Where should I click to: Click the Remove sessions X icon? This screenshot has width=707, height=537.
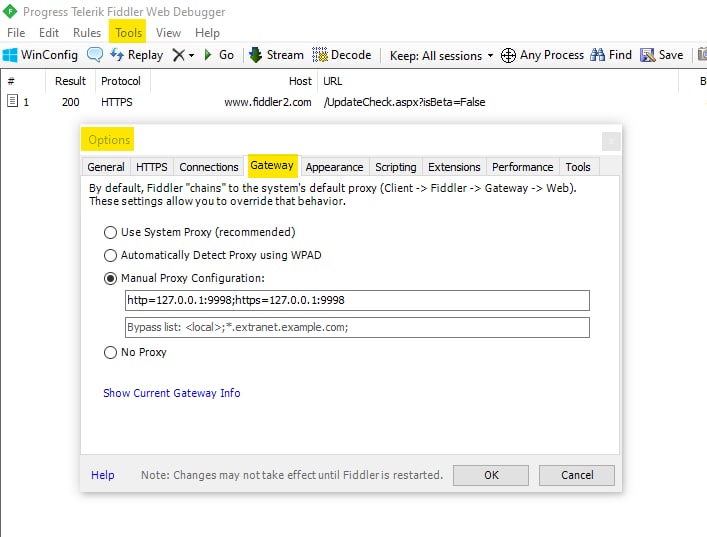click(179, 55)
